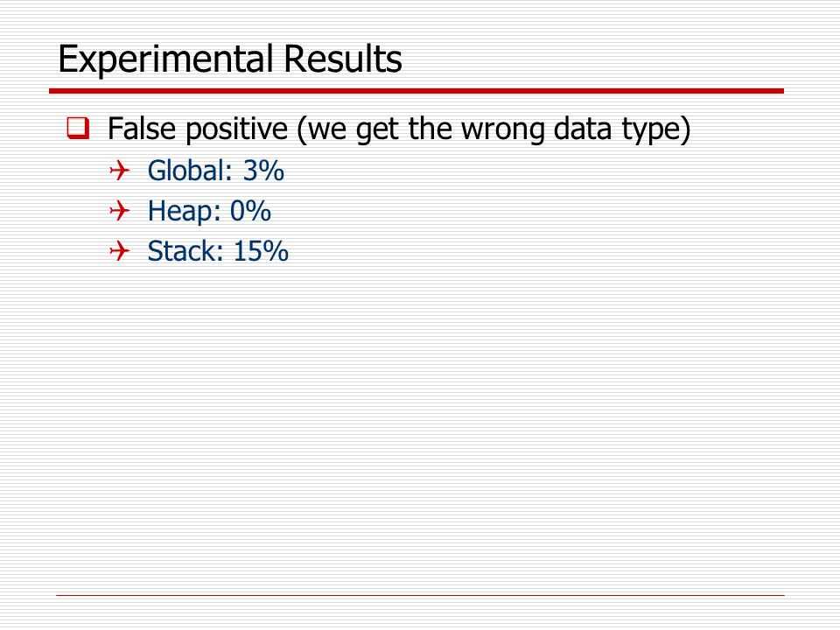Select the Heap: 0% line
840x630 pixels.
coord(209,211)
